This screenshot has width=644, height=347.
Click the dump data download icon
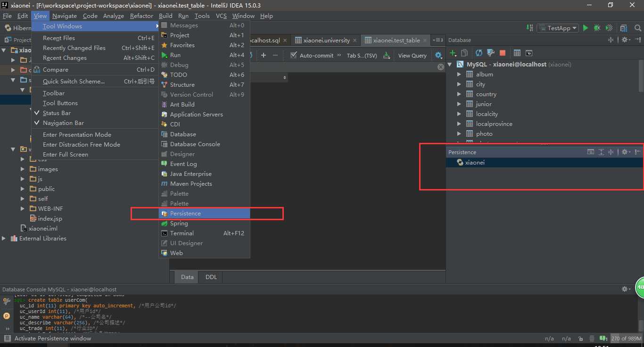pyautogui.click(x=387, y=55)
